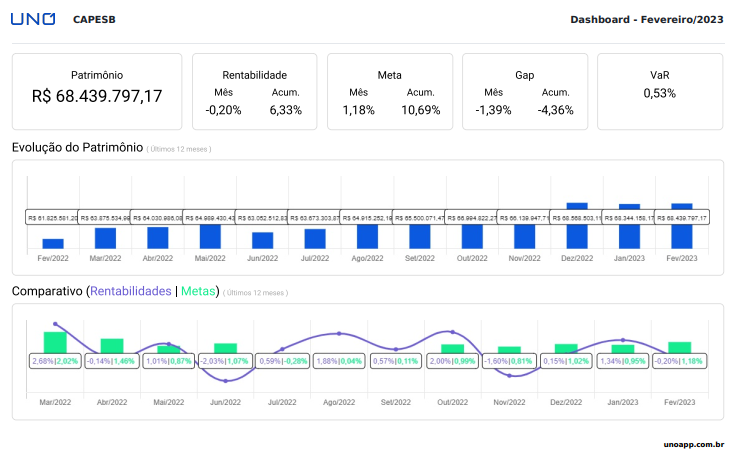Click the Jun/2022 patrimônio bar
The width and height of the screenshot is (733, 455).
[262, 240]
